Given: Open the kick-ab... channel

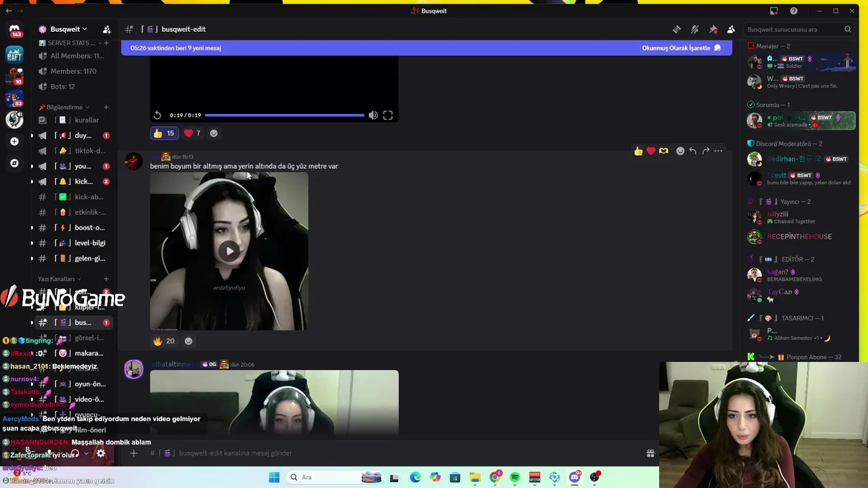Looking at the screenshot, I should (73, 197).
